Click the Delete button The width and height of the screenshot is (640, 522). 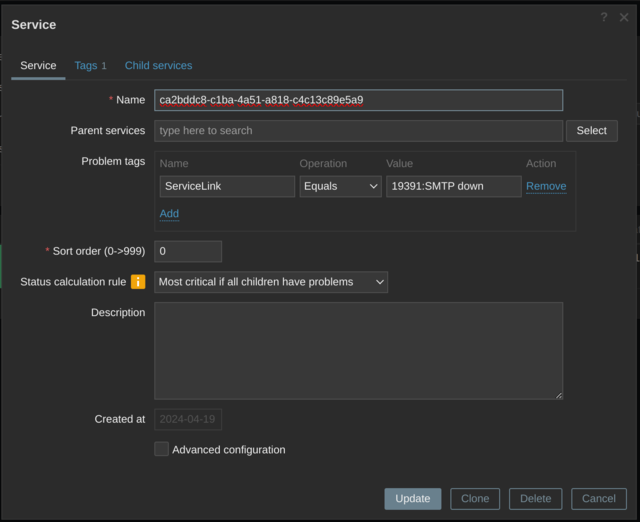pyautogui.click(x=536, y=499)
